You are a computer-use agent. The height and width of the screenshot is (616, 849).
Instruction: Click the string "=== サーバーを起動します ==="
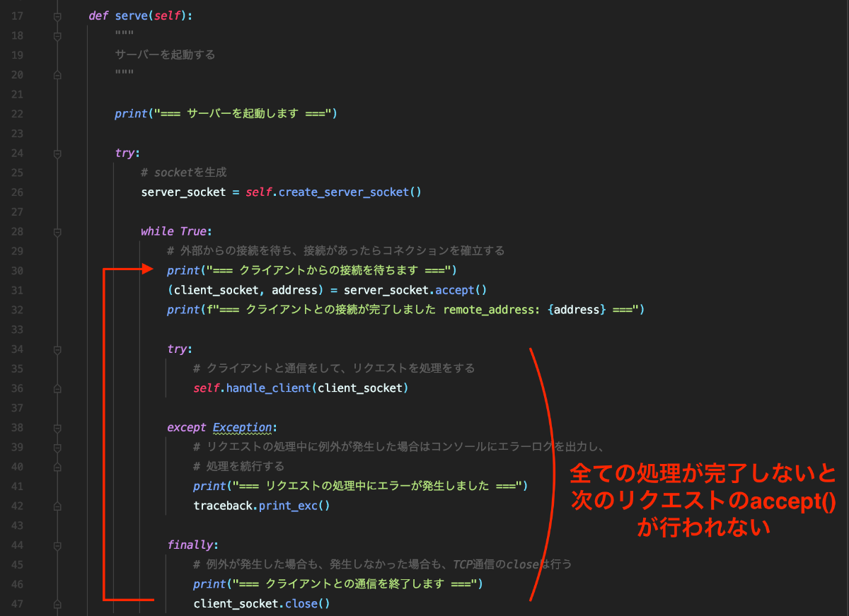[x=243, y=113]
